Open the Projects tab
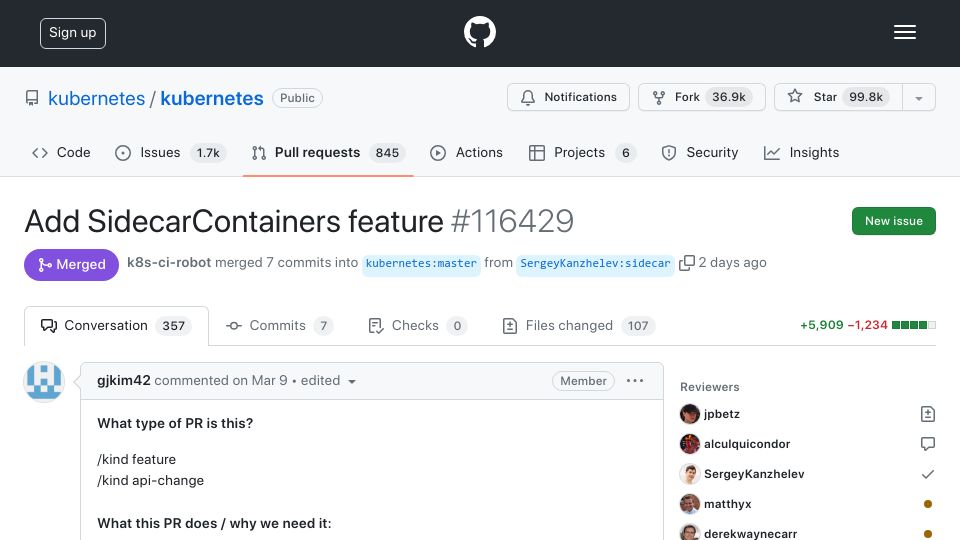960x540 pixels. tap(582, 152)
